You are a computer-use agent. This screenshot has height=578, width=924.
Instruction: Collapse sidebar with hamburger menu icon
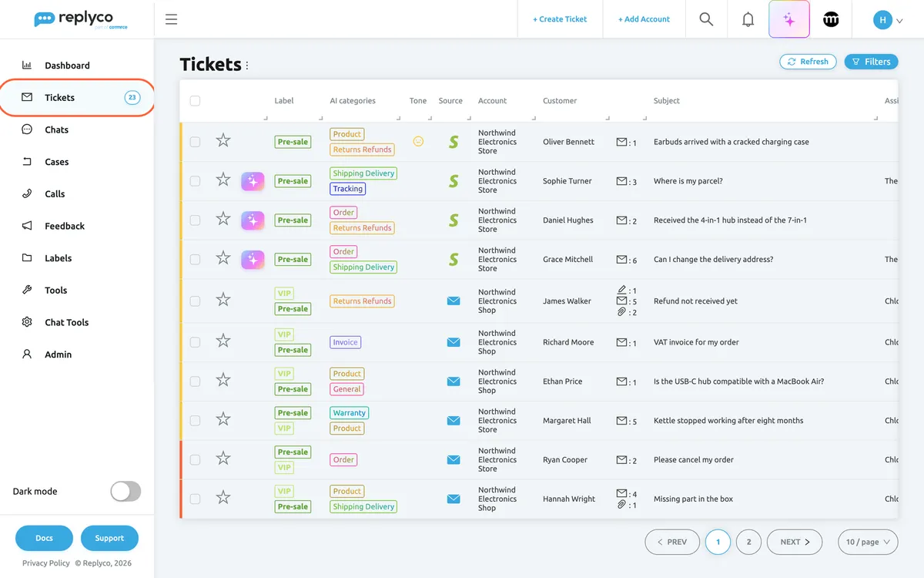tap(171, 19)
